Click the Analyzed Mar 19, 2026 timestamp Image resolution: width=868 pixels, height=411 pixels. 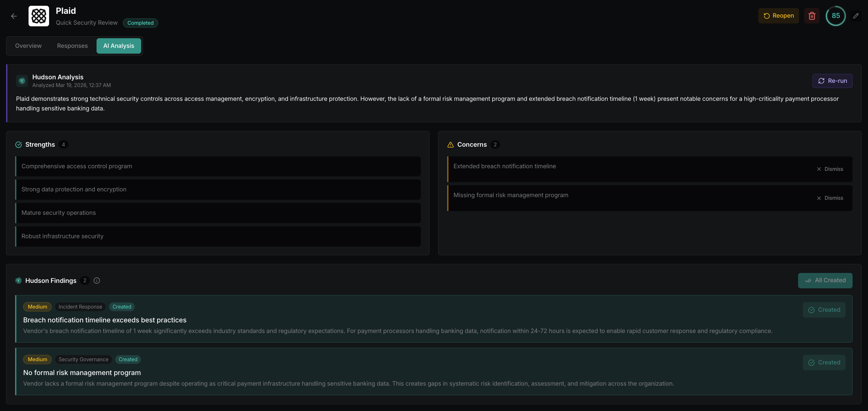pos(72,85)
